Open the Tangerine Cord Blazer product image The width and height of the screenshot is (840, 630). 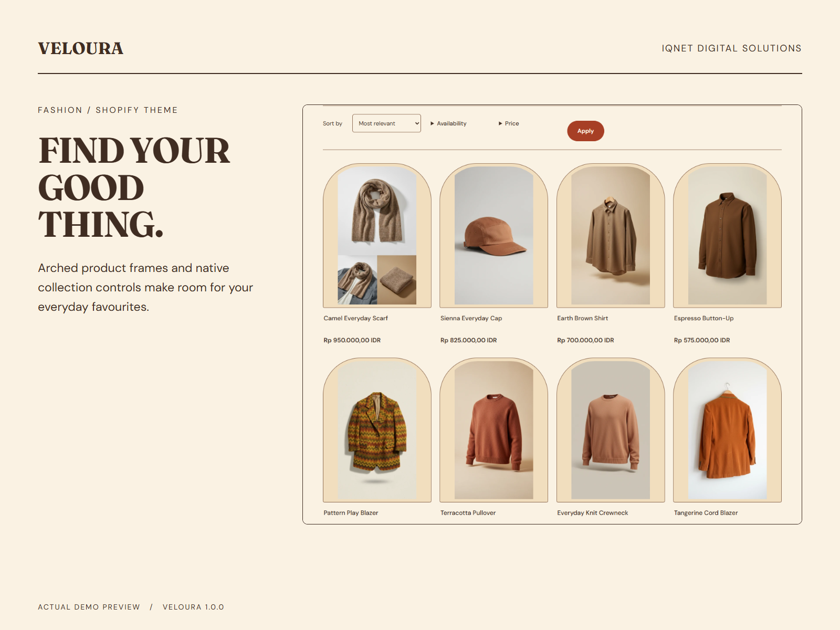pyautogui.click(x=727, y=430)
